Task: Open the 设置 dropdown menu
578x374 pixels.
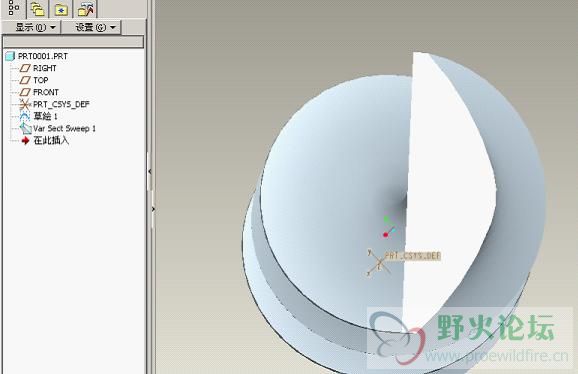Action: click(x=91, y=27)
